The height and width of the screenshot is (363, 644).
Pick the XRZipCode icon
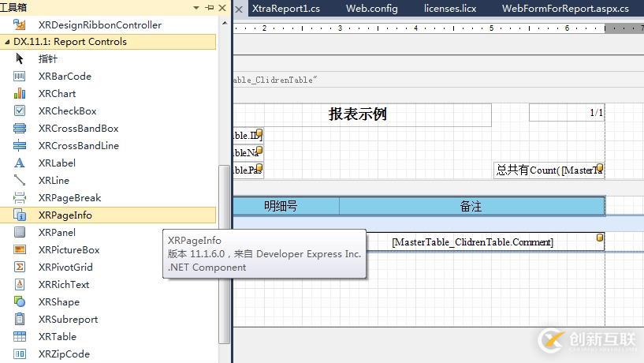[19, 354]
